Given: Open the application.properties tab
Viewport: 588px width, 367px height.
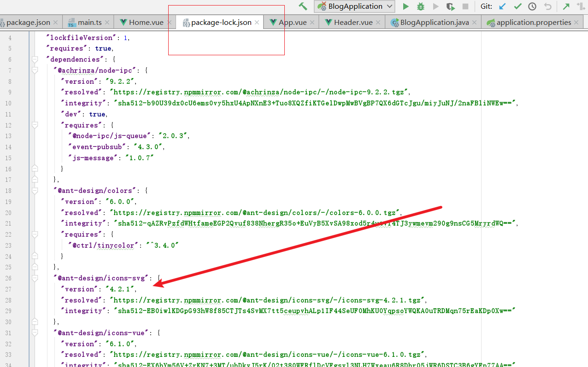Looking at the screenshot, I should coord(534,22).
